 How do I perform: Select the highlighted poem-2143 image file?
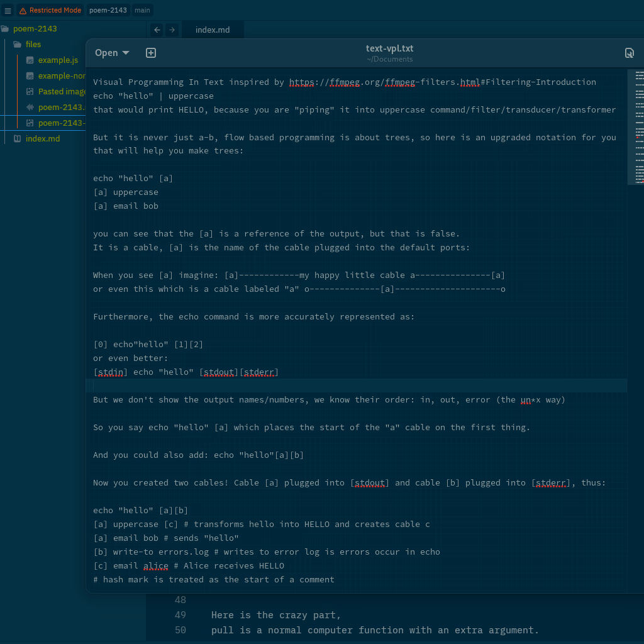(x=60, y=123)
